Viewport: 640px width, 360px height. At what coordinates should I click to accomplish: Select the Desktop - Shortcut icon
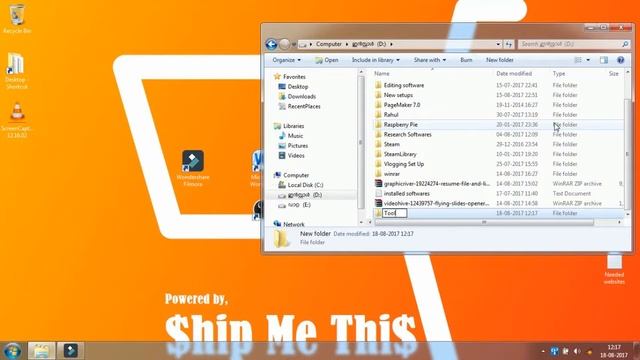click(x=16, y=71)
